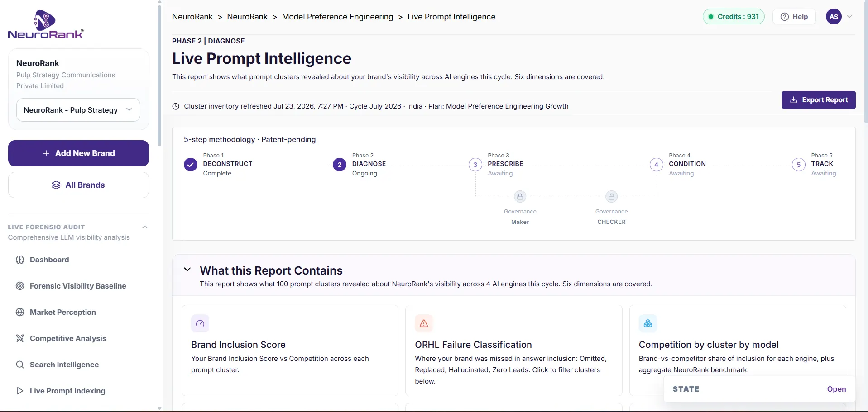Viewport: 868px width, 412px height.
Task: Click the Phase 1 completed checkmark circle
Action: pos(191,165)
